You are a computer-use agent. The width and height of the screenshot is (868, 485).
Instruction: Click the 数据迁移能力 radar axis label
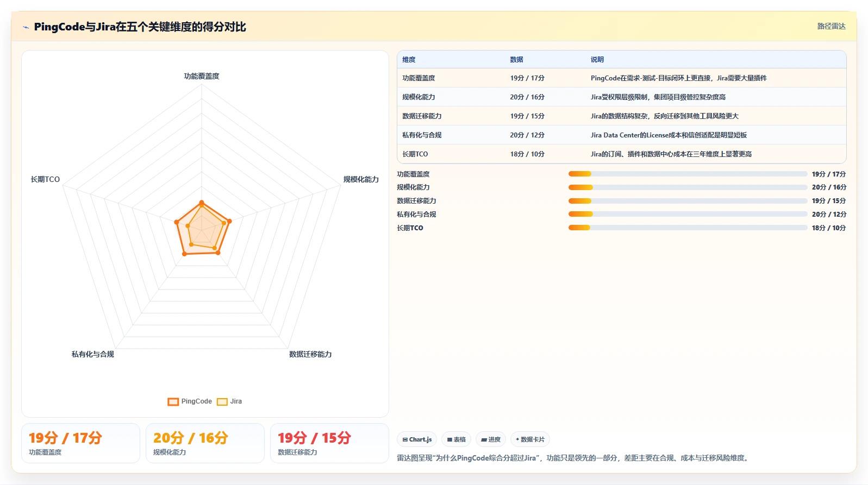[x=310, y=354]
